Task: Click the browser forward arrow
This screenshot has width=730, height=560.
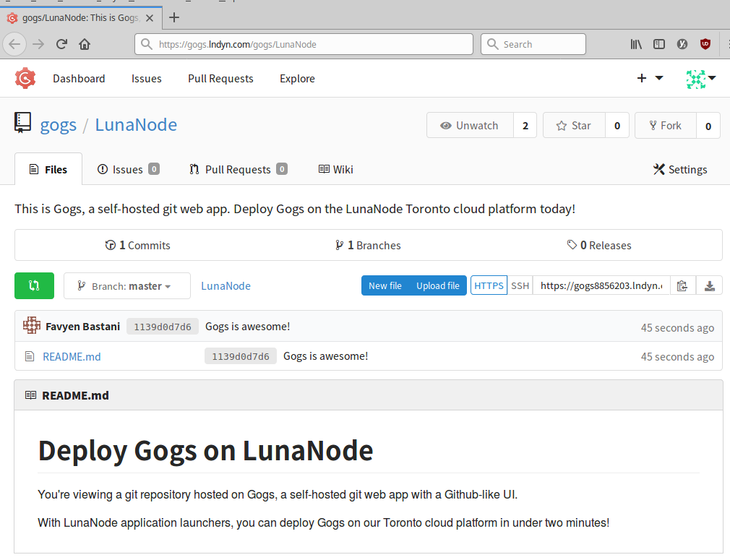Action: (x=38, y=44)
